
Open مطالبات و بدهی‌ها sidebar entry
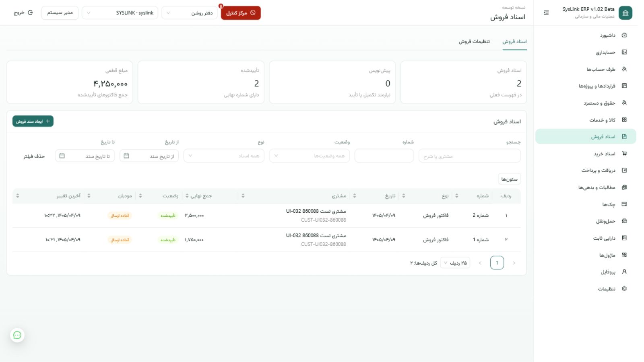click(x=586, y=187)
